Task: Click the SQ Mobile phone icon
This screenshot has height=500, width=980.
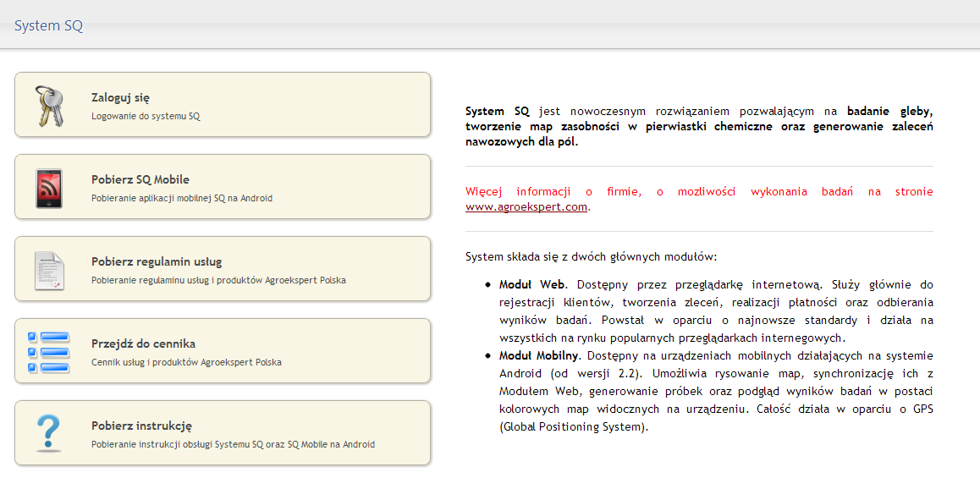Action: 48,188
